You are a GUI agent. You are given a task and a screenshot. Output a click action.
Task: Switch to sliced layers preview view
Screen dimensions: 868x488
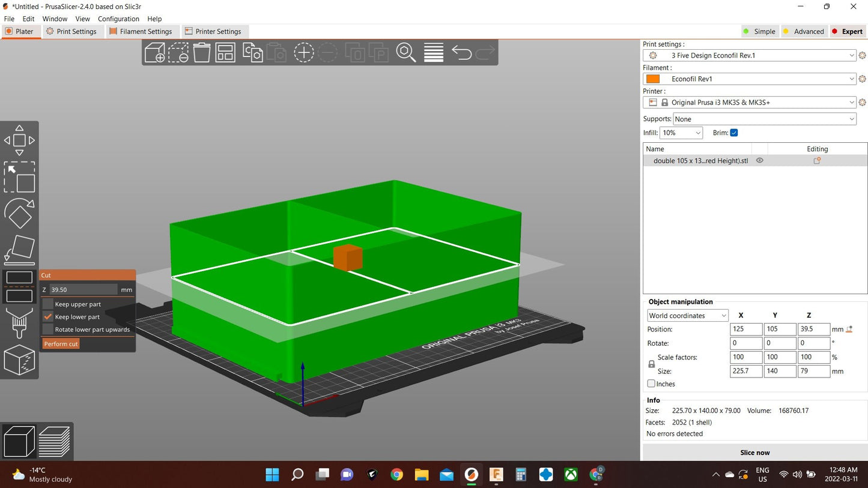[55, 442]
